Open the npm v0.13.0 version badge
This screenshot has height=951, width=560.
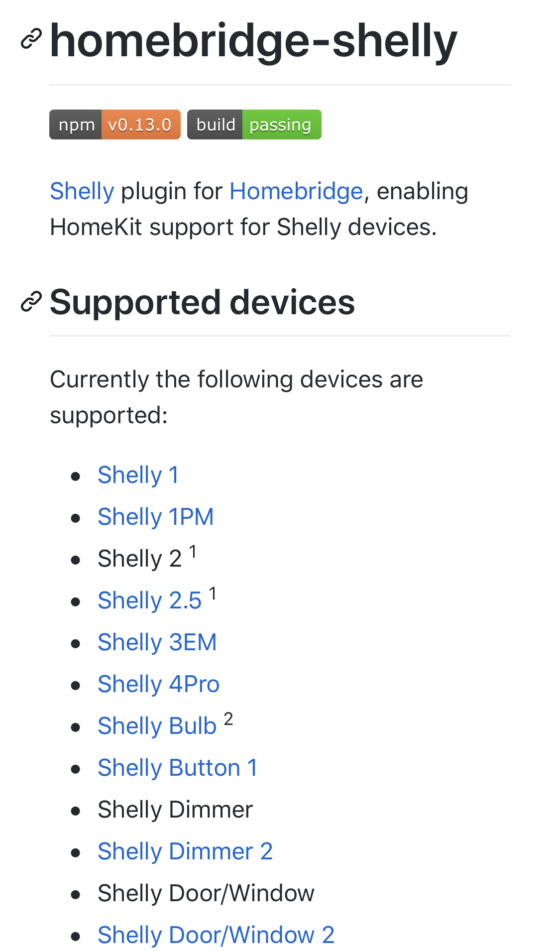click(x=114, y=124)
